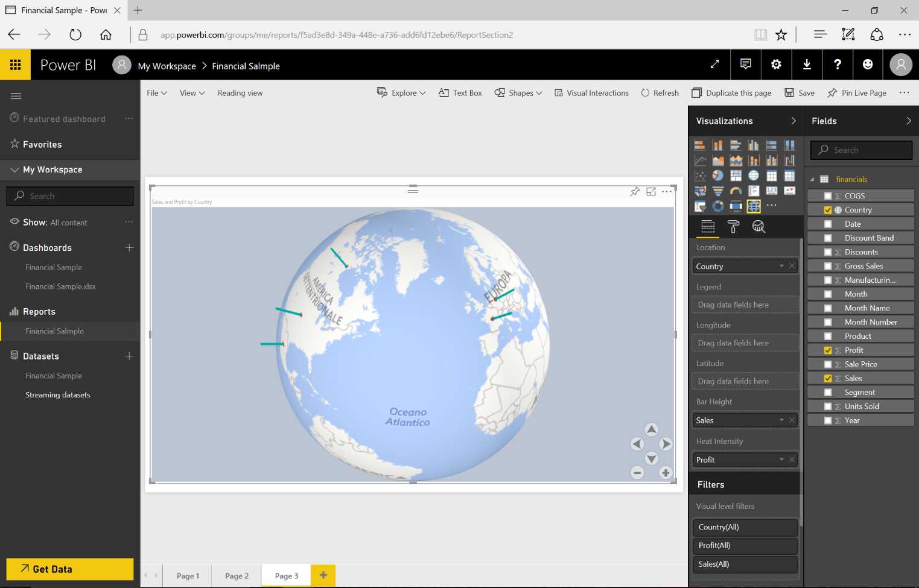Zoom in the globe with plus button
919x588 pixels.
click(x=666, y=473)
